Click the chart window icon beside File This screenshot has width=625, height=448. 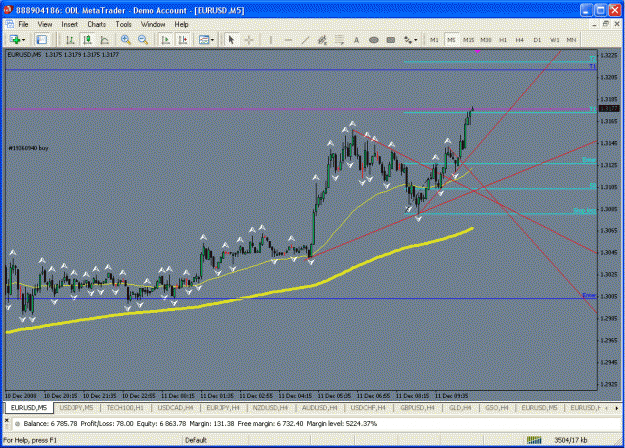(9, 24)
